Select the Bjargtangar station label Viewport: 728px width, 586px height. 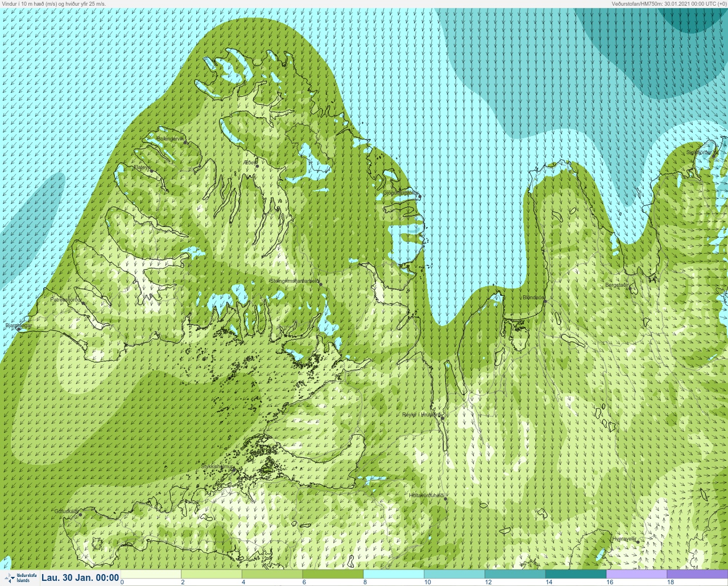tap(18, 326)
